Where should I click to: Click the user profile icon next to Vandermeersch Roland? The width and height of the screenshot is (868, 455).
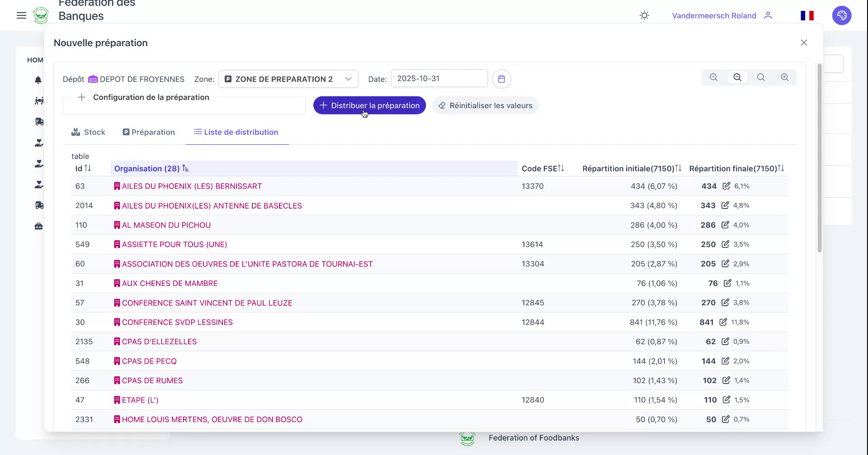768,15
